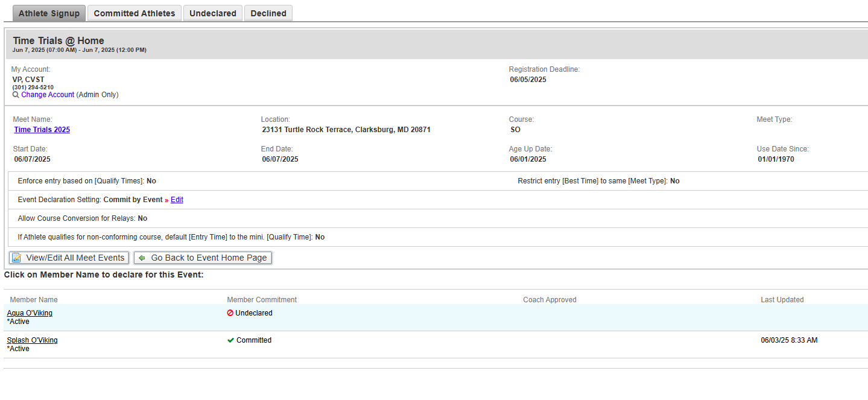Click the red Undeclared status icon
The width and height of the screenshot is (868, 400).
click(230, 313)
